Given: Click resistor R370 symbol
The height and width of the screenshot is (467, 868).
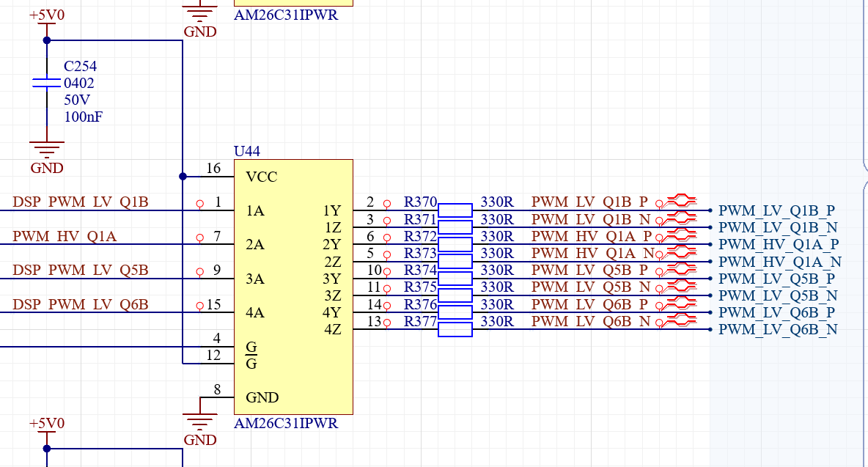Looking at the screenshot, I should [x=455, y=210].
